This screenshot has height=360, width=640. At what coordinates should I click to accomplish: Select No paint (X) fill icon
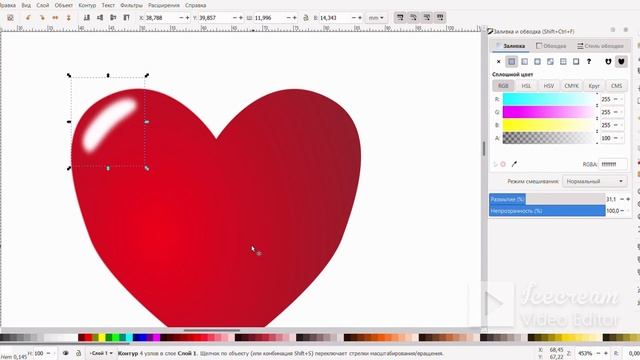click(498, 62)
